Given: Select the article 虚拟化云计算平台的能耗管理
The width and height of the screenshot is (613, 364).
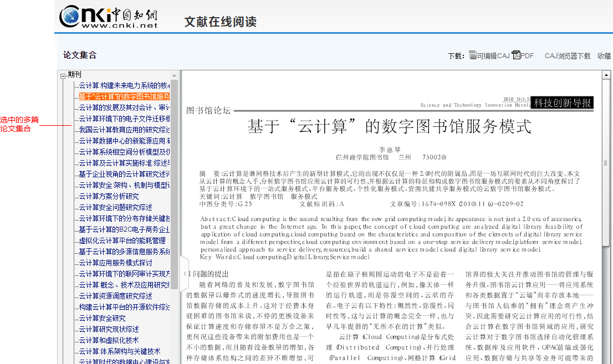Looking at the screenshot, I should 122,240.
